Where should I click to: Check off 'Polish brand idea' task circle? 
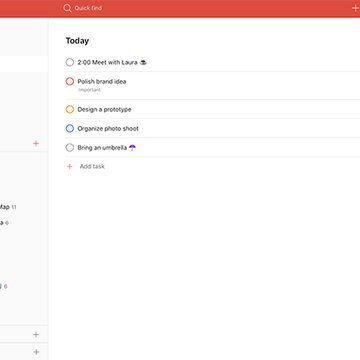click(70, 82)
